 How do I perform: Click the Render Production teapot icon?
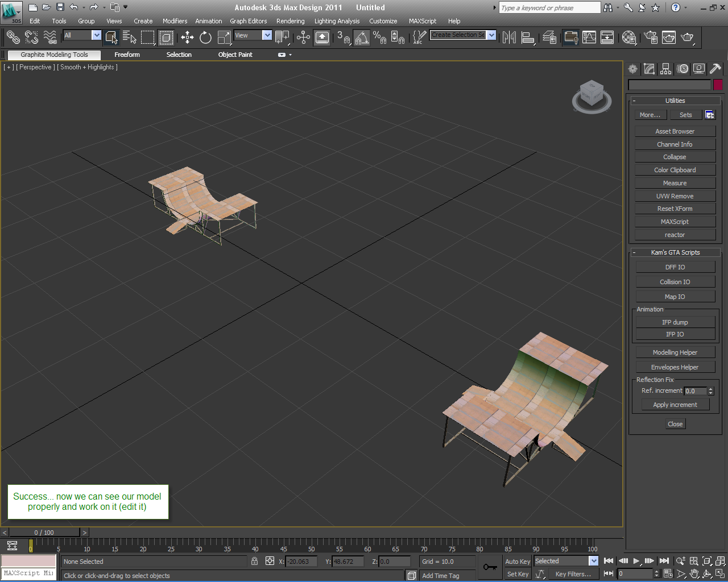(687, 38)
